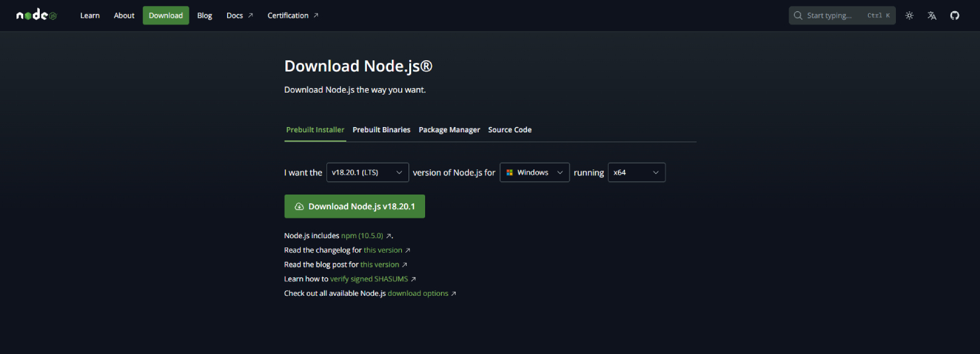Screen dimensions: 980x354
Task: Expand the x64 architecture dropdown
Action: 636,173
